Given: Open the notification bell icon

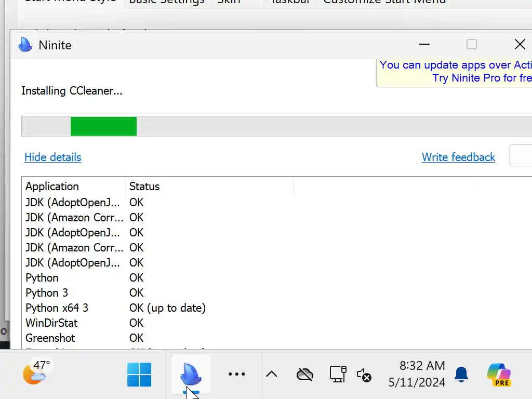Looking at the screenshot, I should pyautogui.click(x=461, y=375).
